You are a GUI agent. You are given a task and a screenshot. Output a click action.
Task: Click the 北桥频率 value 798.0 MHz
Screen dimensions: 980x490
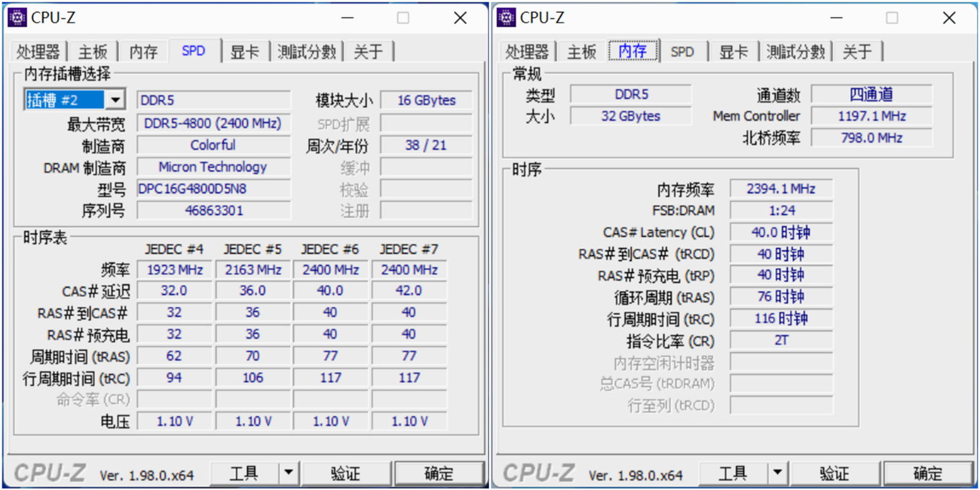(x=872, y=138)
